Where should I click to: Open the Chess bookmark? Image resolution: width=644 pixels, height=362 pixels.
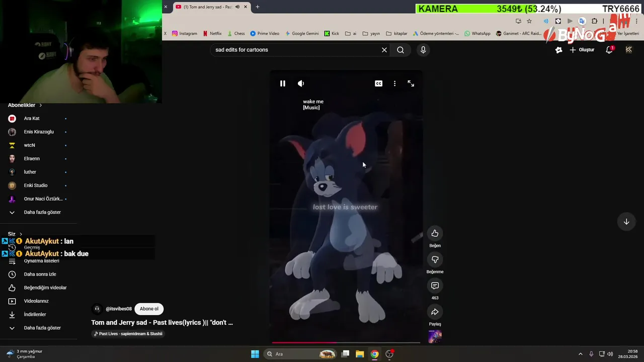235,34
